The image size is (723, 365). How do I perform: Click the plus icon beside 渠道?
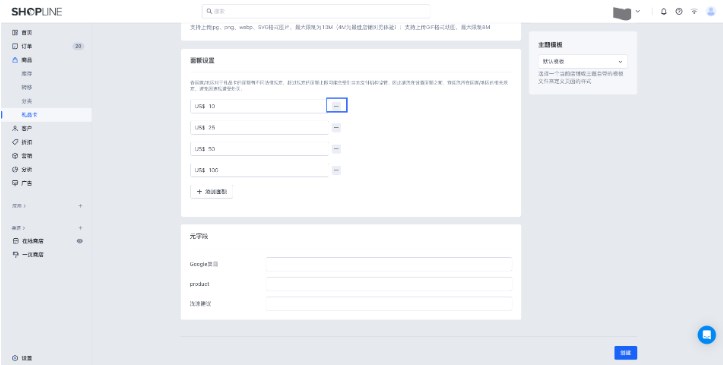tap(80, 228)
